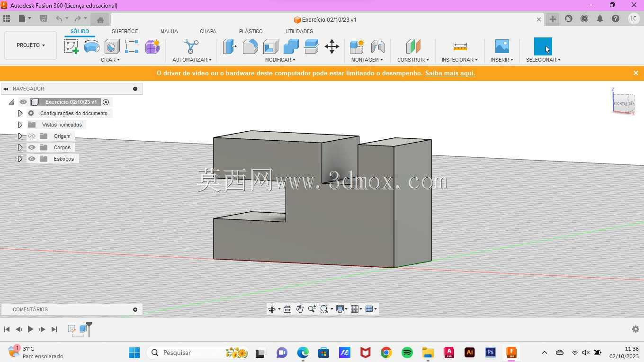Viewport: 644px width, 362px height.
Task: Click the ViewCube FRONTAL face
Action: coord(620,104)
